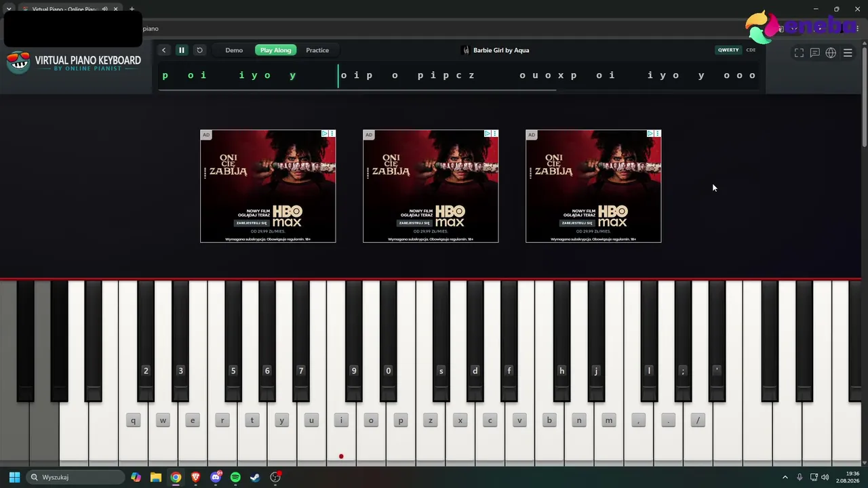Screen dimensions: 868x488
Task: Switch key labels to CDE notation
Action: (x=751, y=50)
